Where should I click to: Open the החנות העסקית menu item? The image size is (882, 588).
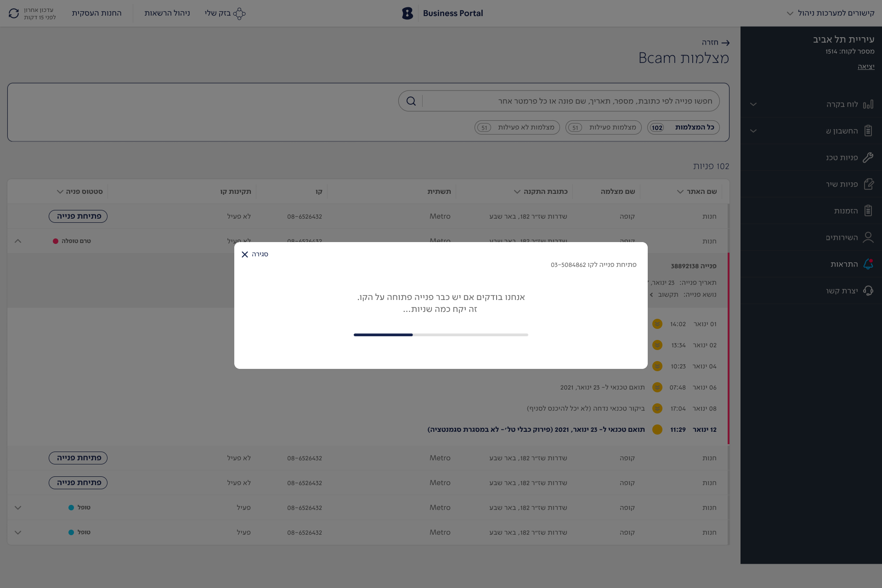click(96, 13)
